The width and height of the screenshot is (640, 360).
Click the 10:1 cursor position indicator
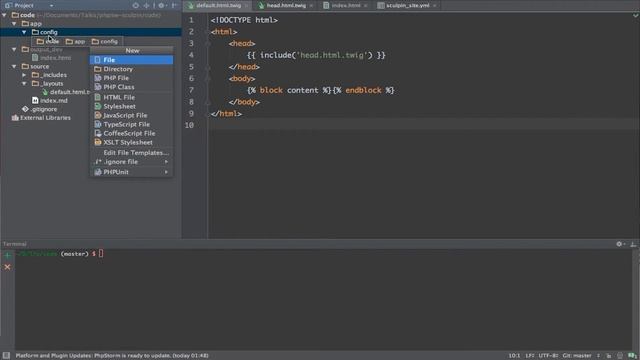point(514,356)
